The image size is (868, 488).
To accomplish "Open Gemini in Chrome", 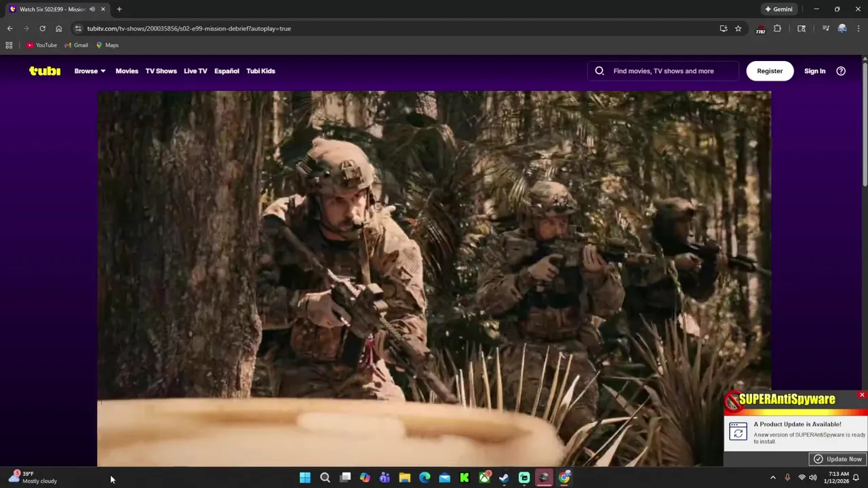I will coord(778,9).
